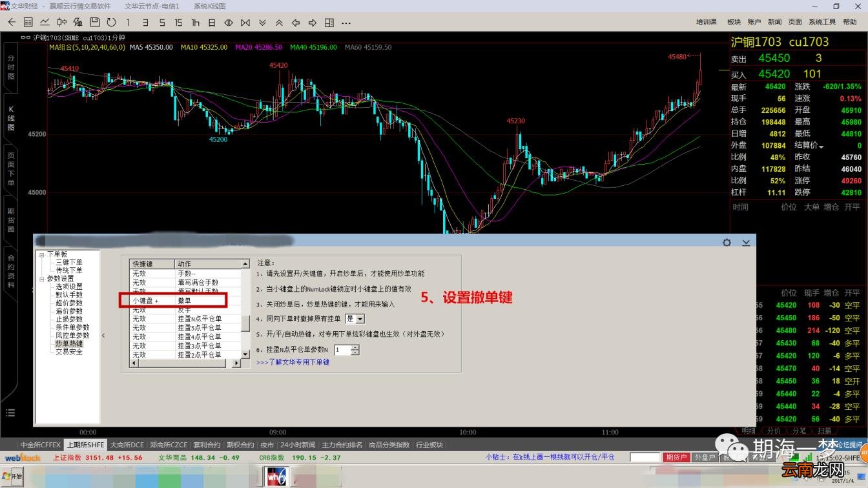Open the more options ellipsis icon

(346, 23)
